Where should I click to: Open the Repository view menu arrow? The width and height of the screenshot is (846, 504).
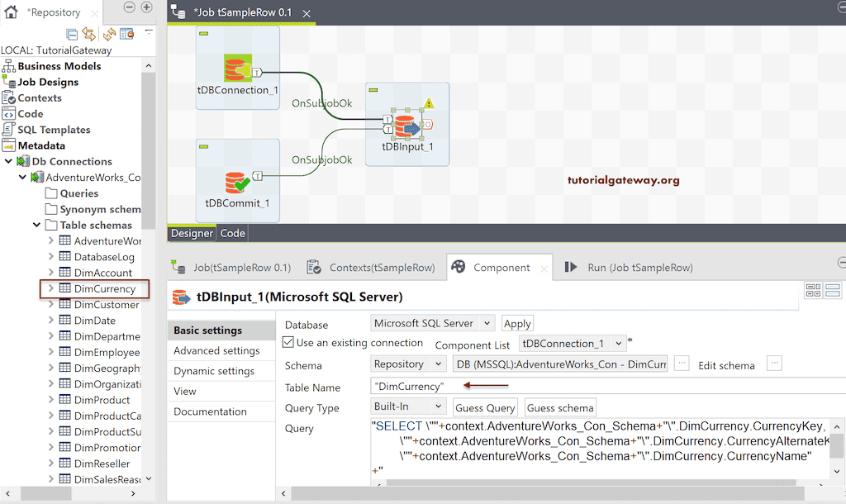[x=149, y=32]
